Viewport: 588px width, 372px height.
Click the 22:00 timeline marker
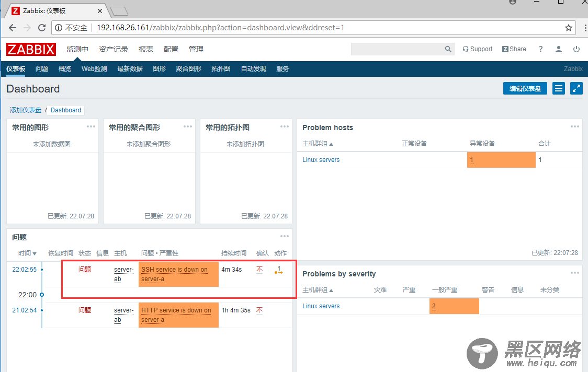click(42, 295)
